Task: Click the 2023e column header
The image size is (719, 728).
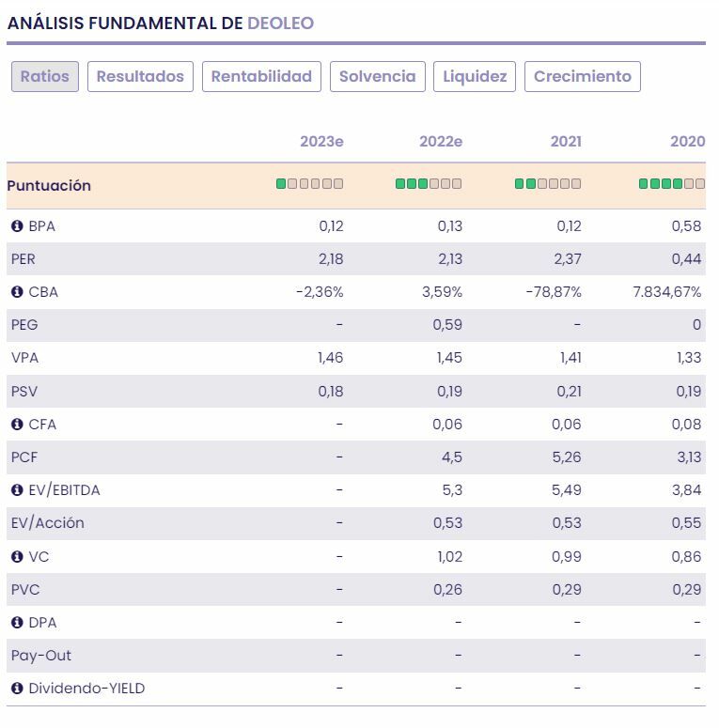Action: point(321,142)
